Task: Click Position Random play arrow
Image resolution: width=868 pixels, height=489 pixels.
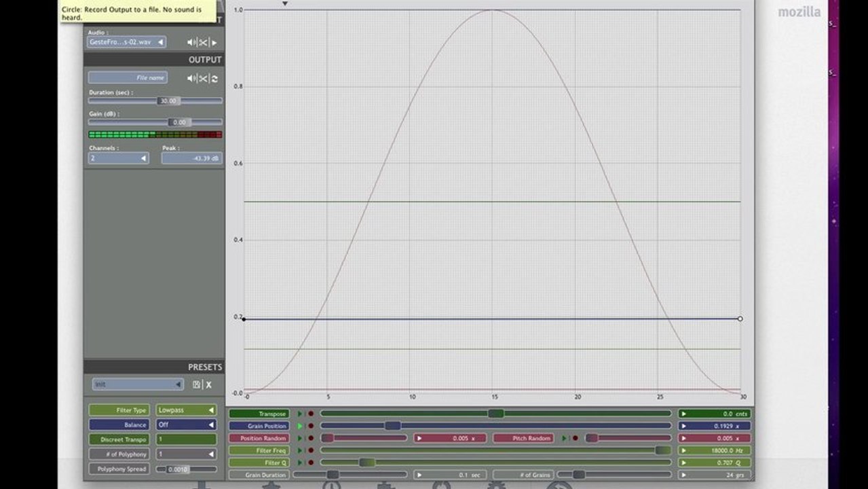Action: point(300,438)
